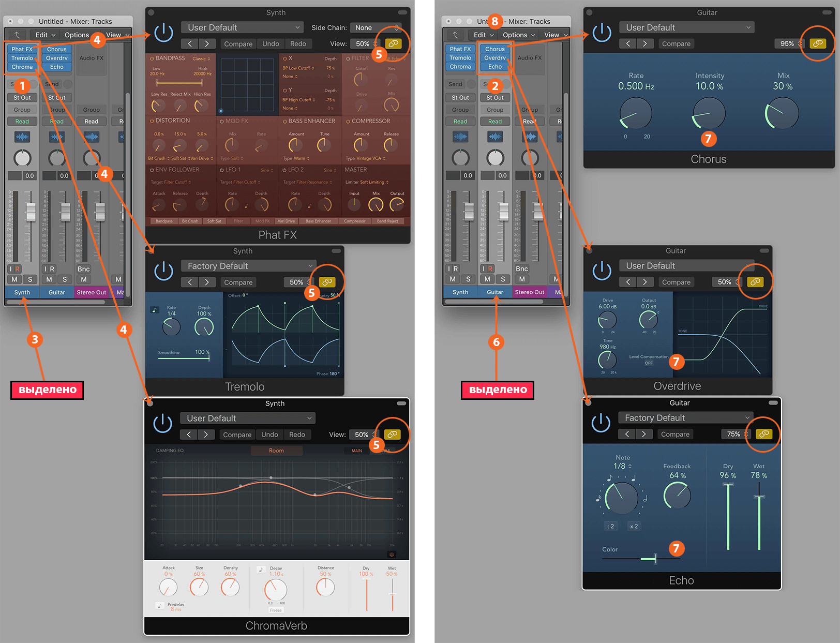The height and width of the screenshot is (643, 840).
Task: Toggle the ChromaVerb plugin power button
Action: pos(162,423)
